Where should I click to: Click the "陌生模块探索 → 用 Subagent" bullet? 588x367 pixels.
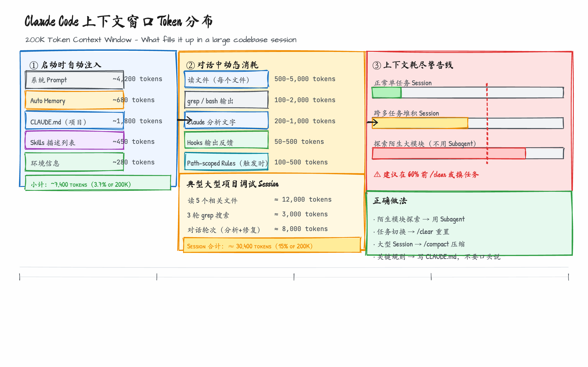coord(419,219)
